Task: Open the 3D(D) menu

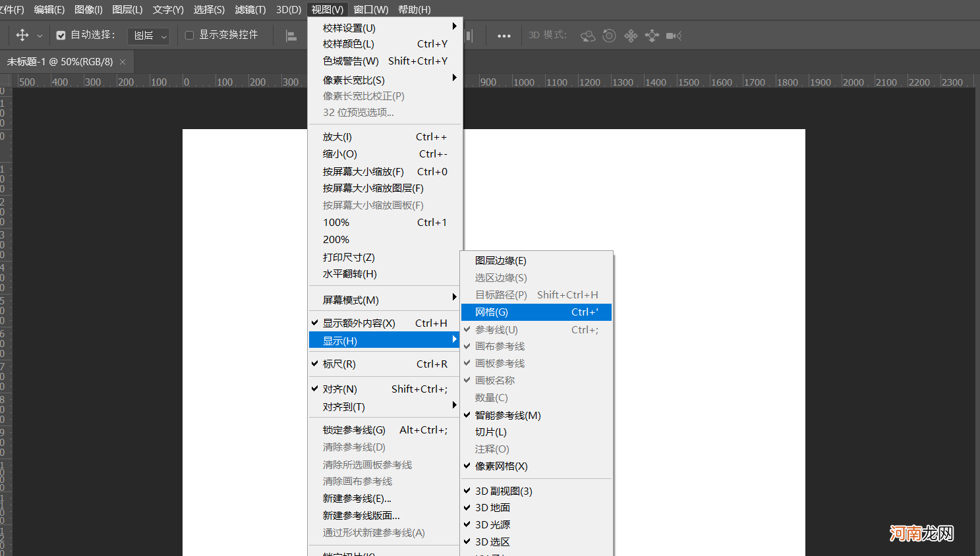Action: [x=289, y=9]
